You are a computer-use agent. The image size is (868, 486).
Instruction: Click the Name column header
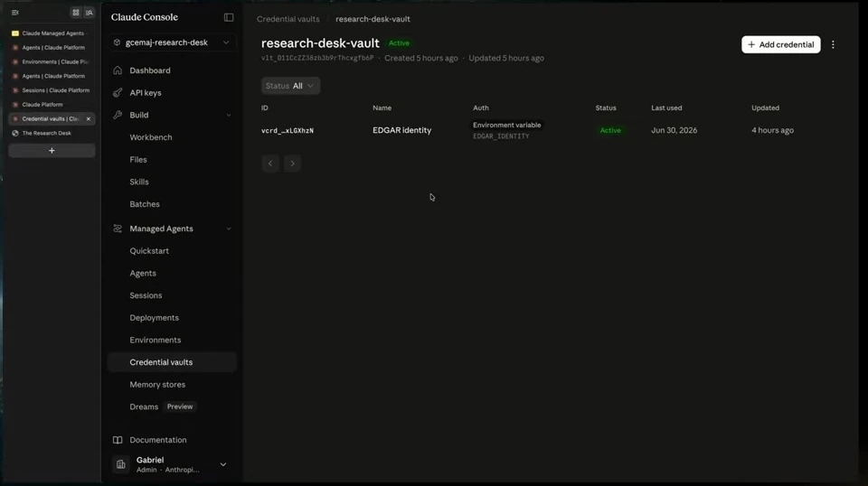pos(382,107)
